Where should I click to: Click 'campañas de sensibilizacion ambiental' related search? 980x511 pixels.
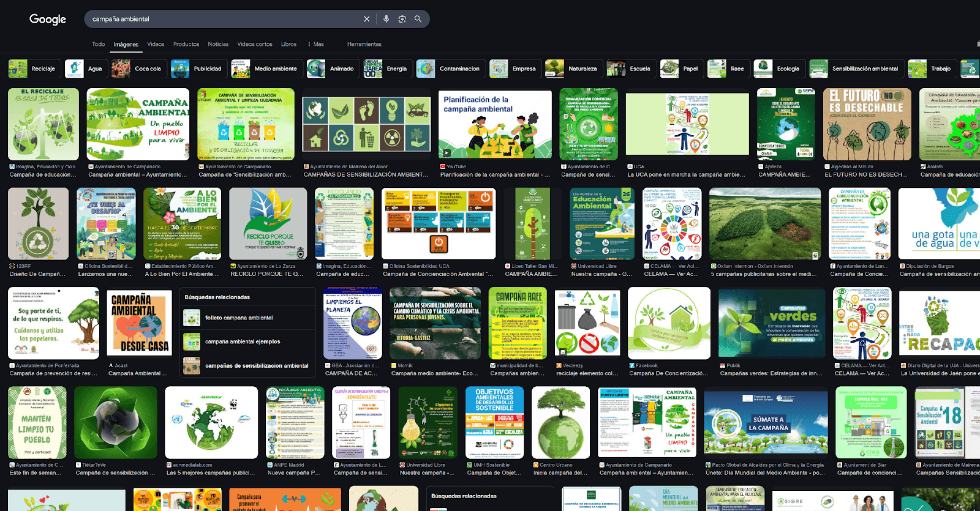tap(247, 365)
